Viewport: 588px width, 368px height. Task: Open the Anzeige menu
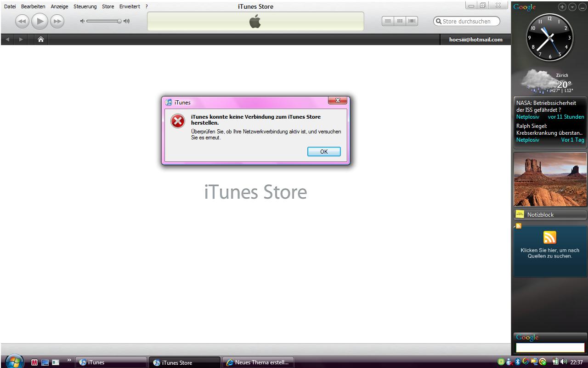pyautogui.click(x=59, y=6)
